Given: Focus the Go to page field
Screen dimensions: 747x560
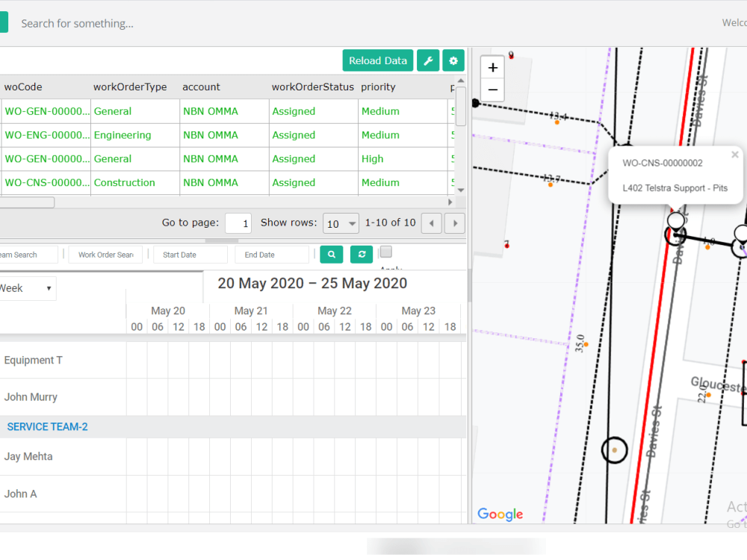Looking at the screenshot, I should pyautogui.click(x=238, y=223).
